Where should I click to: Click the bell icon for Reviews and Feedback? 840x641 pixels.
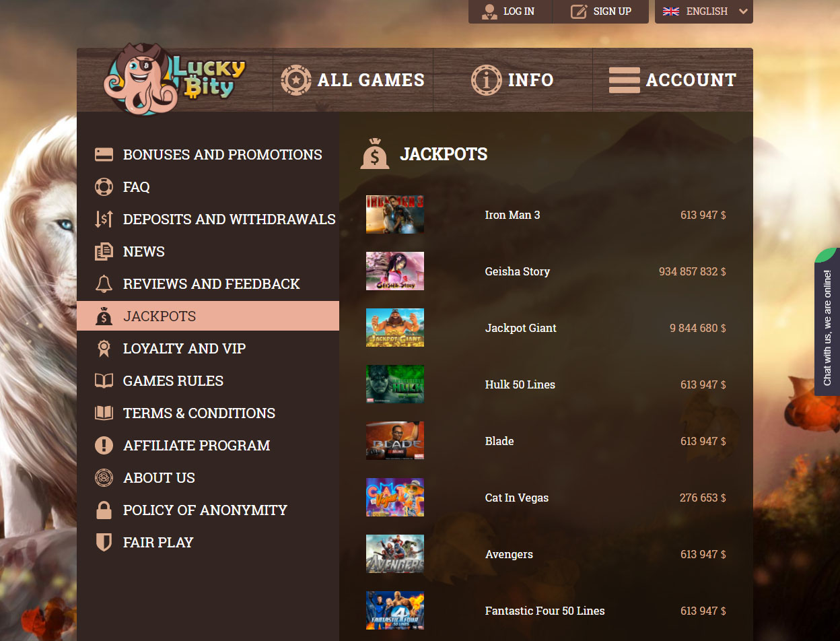pos(104,284)
